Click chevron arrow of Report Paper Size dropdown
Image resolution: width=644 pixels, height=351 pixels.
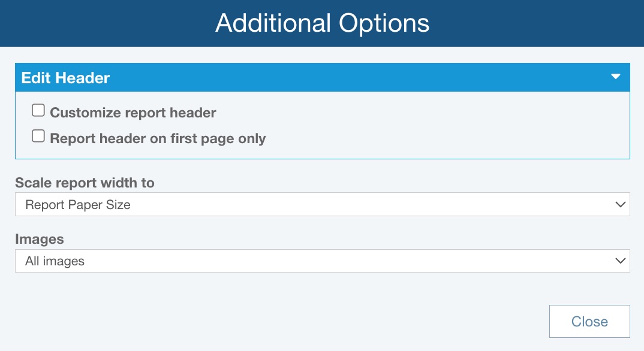pyautogui.click(x=620, y=204)
